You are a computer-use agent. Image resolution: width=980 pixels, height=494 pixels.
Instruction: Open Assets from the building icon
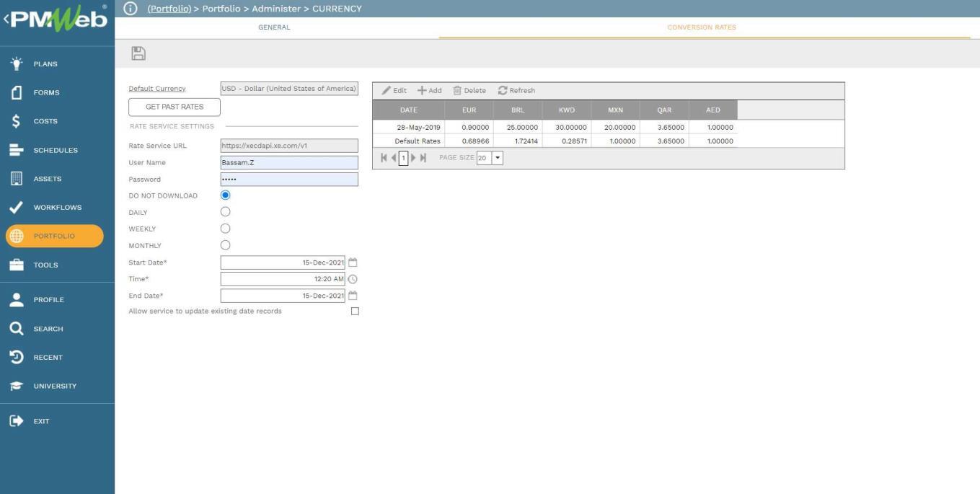coord(16,178)
